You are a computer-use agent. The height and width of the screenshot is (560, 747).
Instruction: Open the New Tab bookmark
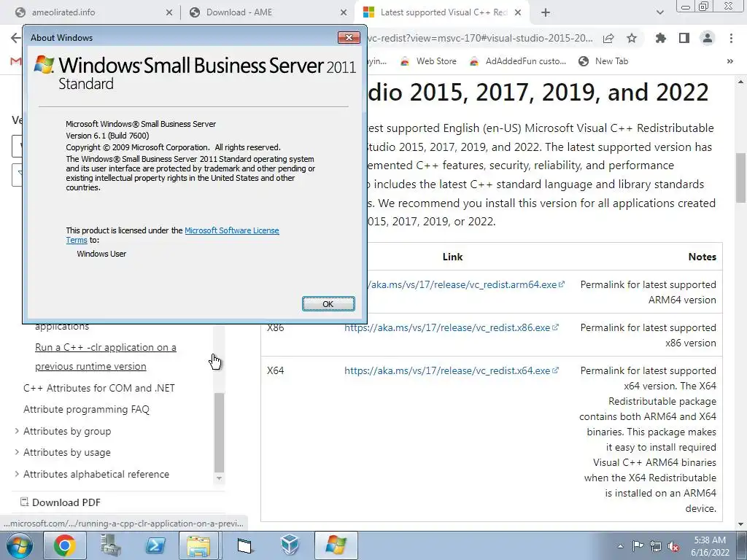(603, 61)
